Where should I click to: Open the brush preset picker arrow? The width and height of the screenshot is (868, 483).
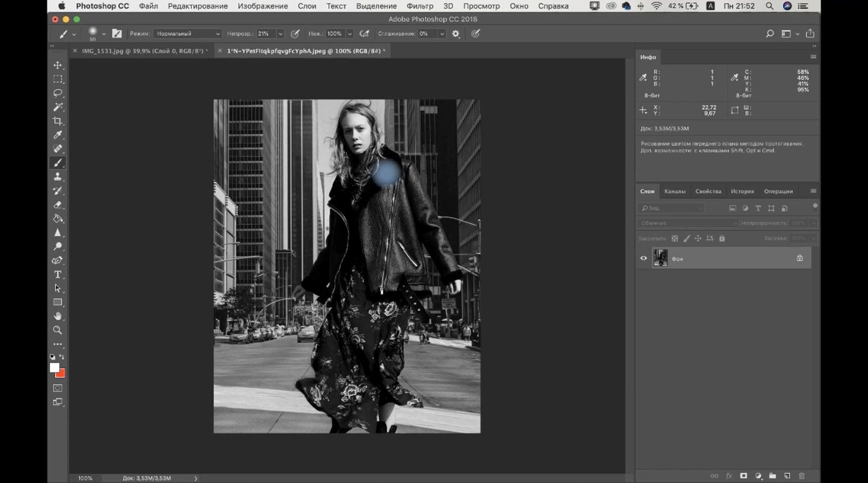tap(104, 34)
